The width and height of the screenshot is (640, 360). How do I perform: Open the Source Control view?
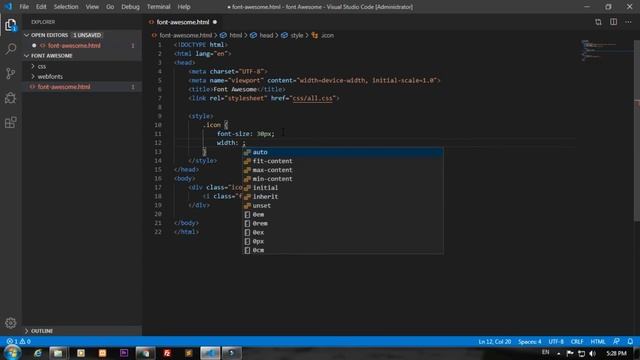(11, 73)
